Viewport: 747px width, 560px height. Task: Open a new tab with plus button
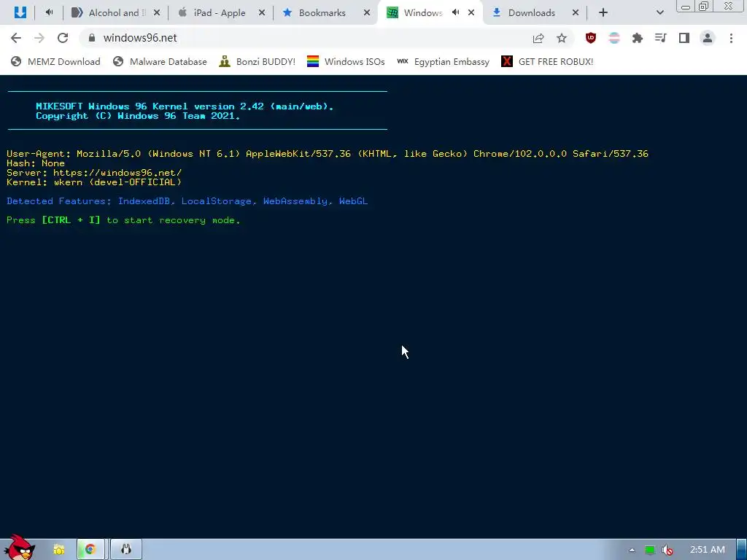603,13
